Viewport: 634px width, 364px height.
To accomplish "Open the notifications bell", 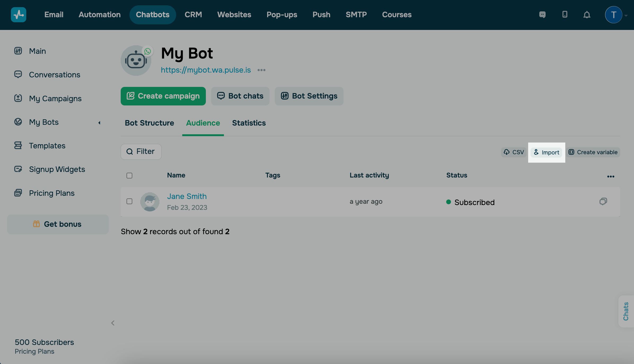I will (x=587, y=15).
